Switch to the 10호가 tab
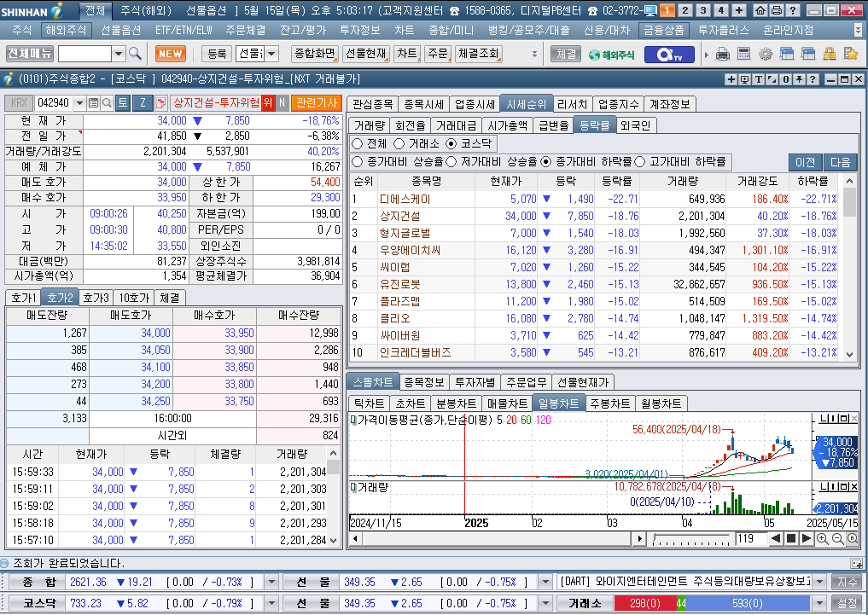868x615 pixels. 133,298
